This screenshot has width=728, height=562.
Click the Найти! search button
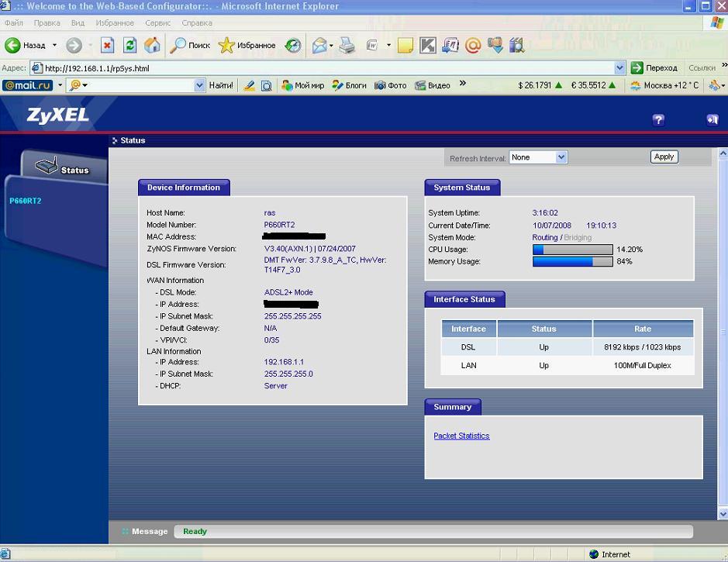click(221, 85)
